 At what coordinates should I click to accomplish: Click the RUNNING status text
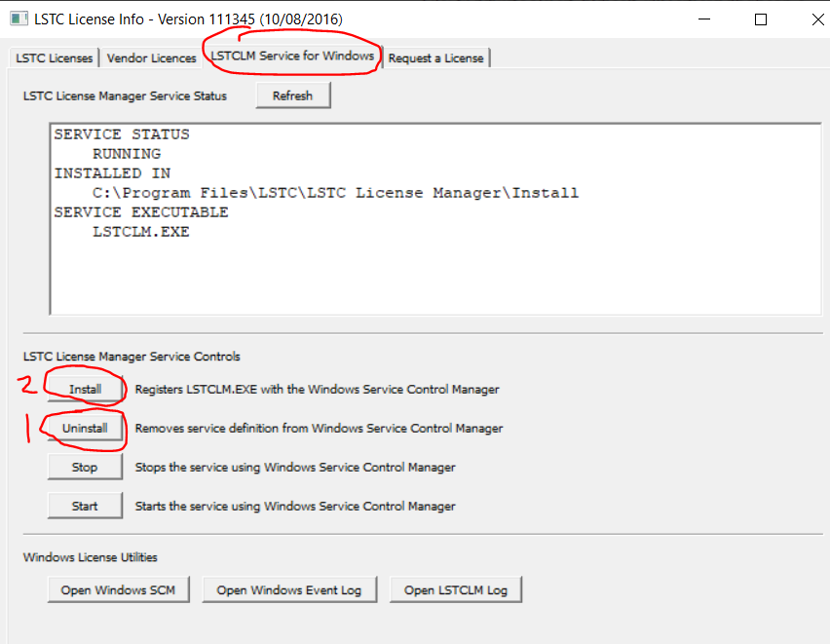127,154
